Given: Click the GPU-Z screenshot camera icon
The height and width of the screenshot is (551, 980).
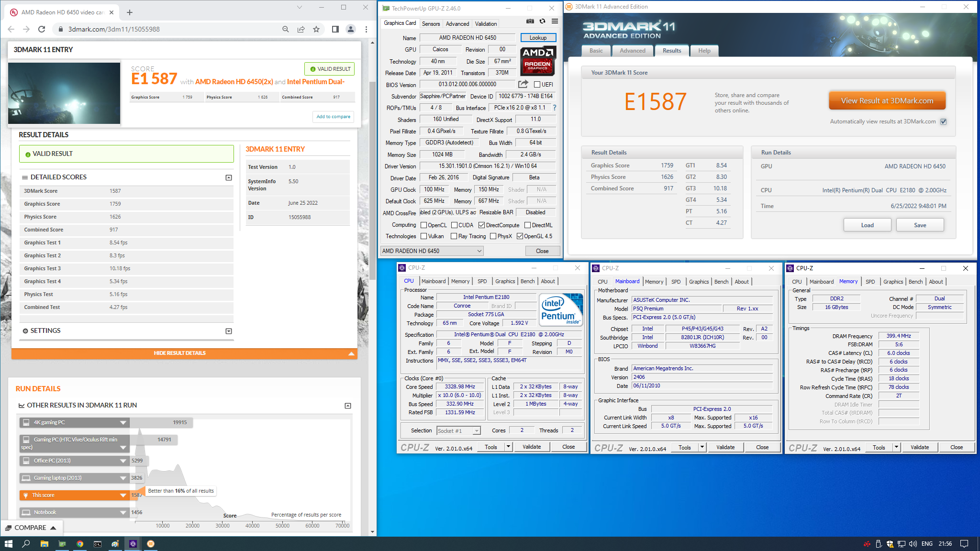Looking at the screenshot, I should coord(530,21).
